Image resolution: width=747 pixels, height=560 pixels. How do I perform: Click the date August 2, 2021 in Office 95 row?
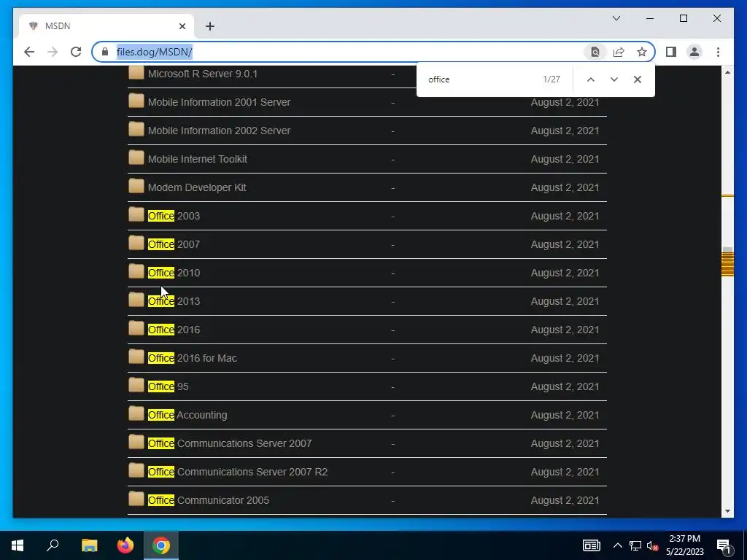point(565,386)
